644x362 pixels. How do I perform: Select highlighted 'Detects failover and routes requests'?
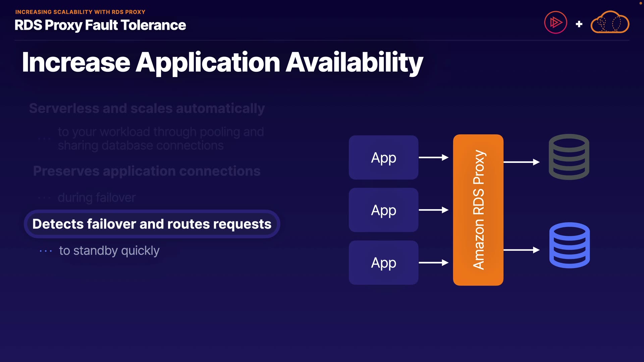pyautogui.click(x=152, y=224)
